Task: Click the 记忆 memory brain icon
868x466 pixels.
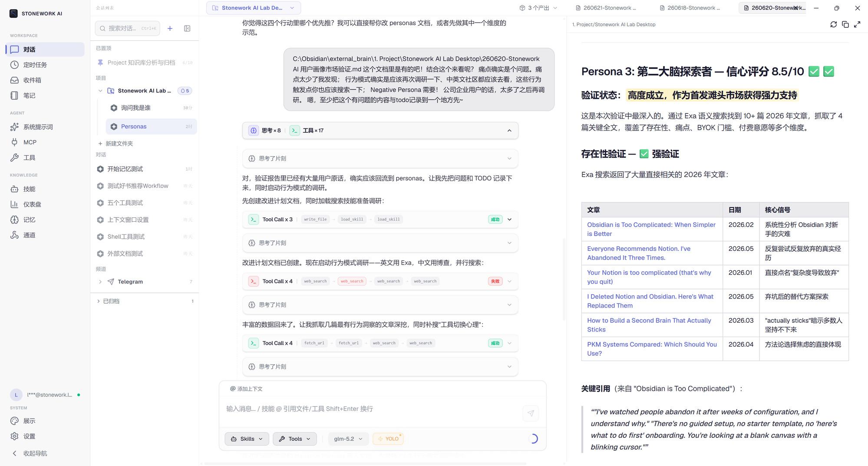Action: click(x=15, y=220)
